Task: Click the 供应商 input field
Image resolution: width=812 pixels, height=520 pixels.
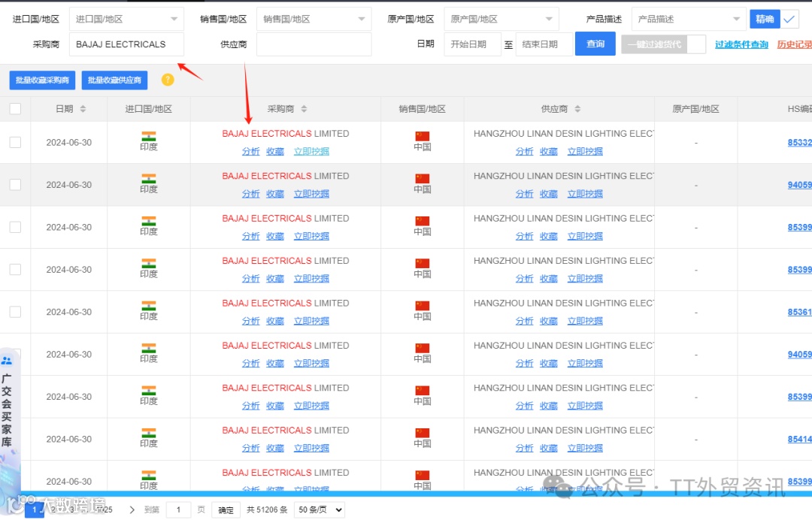Action: tap(314, 44)
